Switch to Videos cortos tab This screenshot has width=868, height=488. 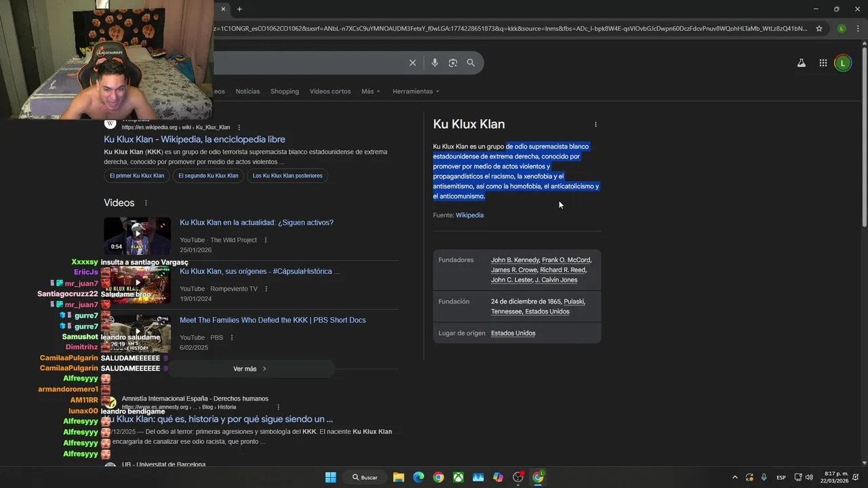point(330,91)
